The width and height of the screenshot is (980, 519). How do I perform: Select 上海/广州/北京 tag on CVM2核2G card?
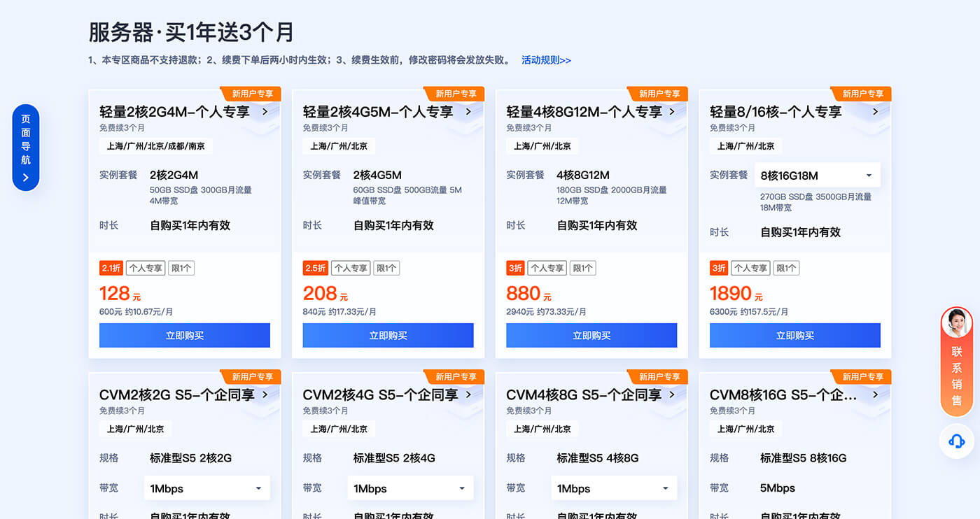pyautogui.click(x=136, y=429)
